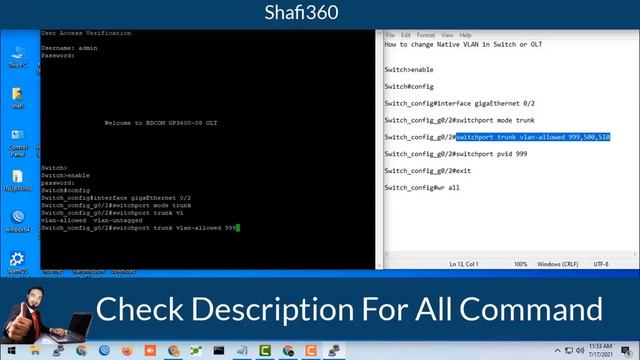Open the yellow zipped folder desktop icon

pos(18,180)
